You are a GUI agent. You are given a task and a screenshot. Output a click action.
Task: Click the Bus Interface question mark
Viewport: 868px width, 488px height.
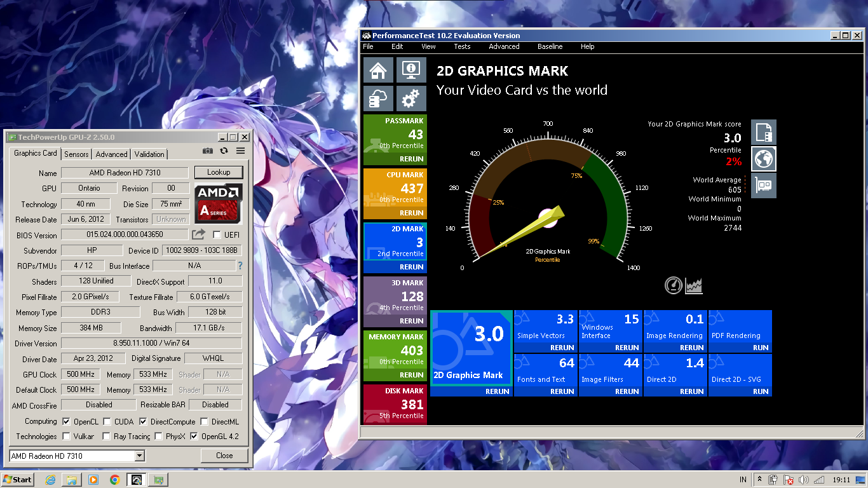(240, 266)
